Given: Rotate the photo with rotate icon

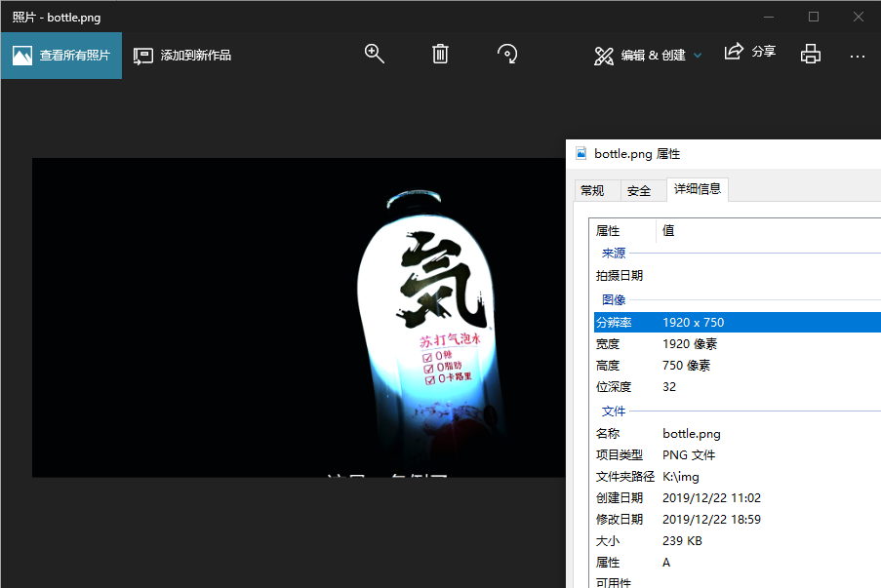Looking at the screenshot, I should point(507,54).
